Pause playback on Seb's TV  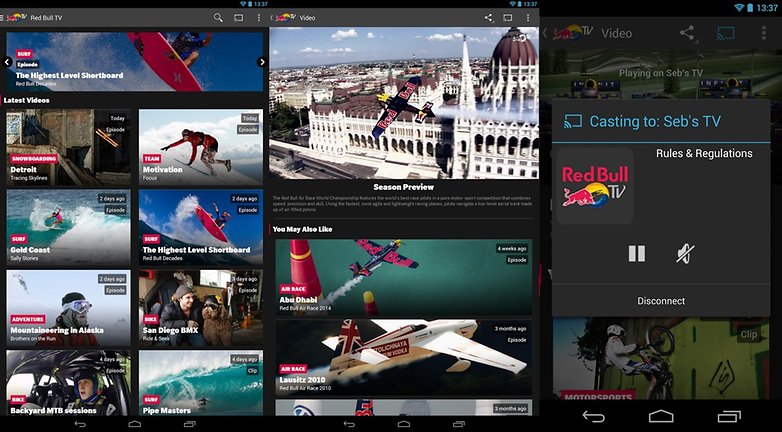tap(637, 253)
